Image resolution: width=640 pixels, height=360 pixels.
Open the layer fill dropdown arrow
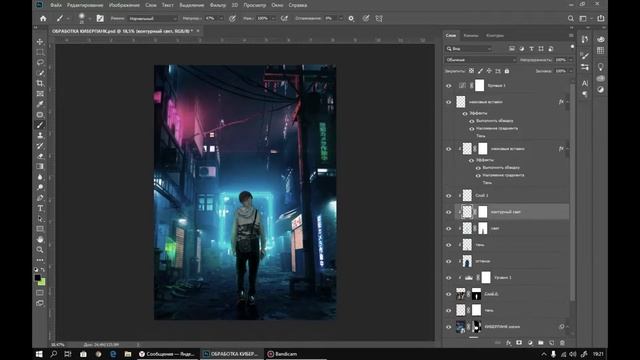571,71
